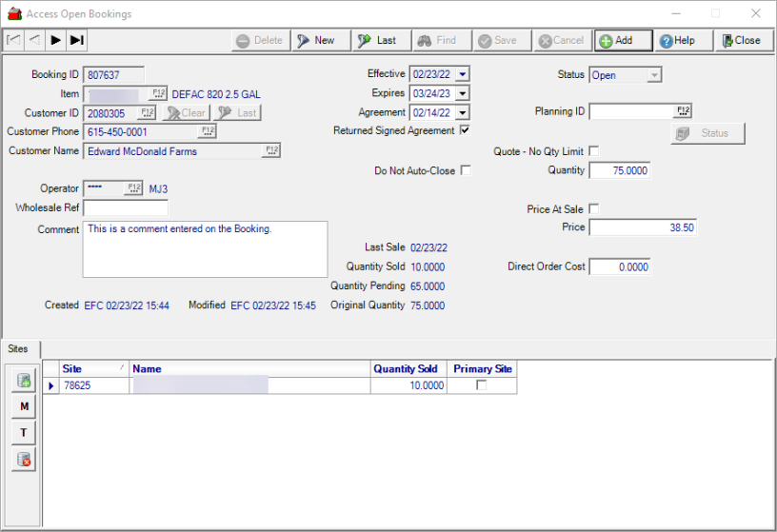Click the Planning ID F12 lookup
This screenshot has height=532, width=777.
[683, 111]
